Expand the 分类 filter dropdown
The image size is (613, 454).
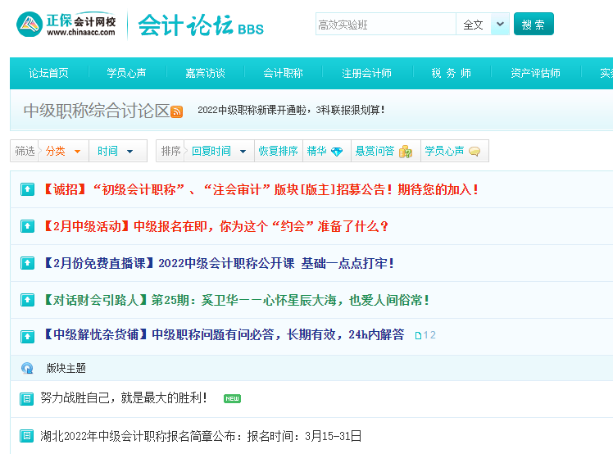click(63, 151)
